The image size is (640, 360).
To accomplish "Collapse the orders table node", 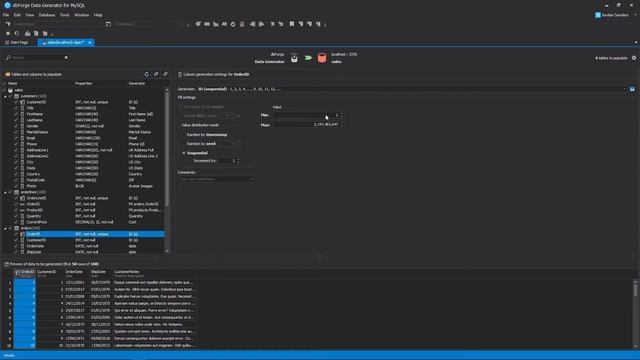I will 5,228.
